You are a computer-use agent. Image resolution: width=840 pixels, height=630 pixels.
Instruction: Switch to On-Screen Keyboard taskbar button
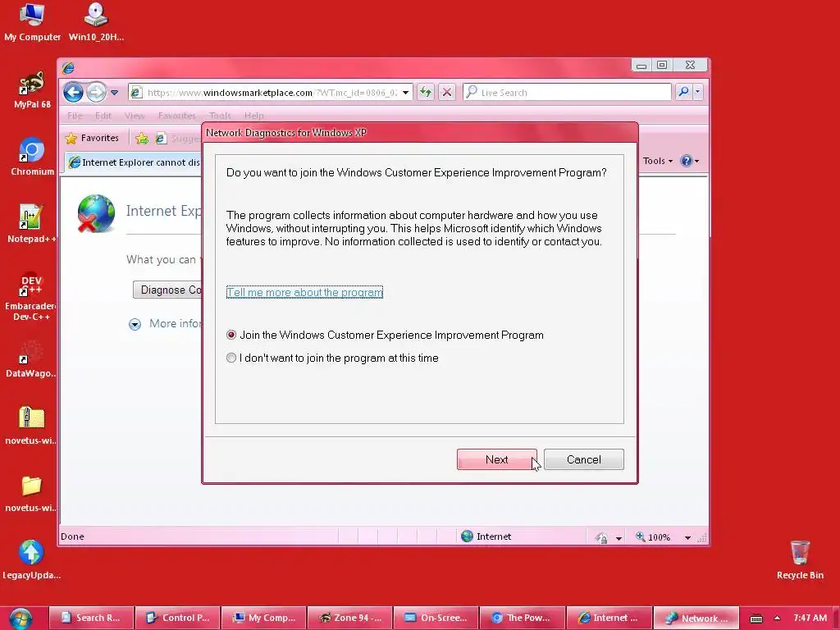tap(436, 618)
